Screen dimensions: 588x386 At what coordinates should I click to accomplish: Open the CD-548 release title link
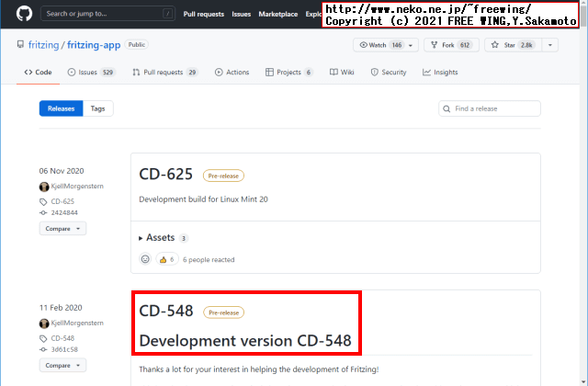click(166, 311)
